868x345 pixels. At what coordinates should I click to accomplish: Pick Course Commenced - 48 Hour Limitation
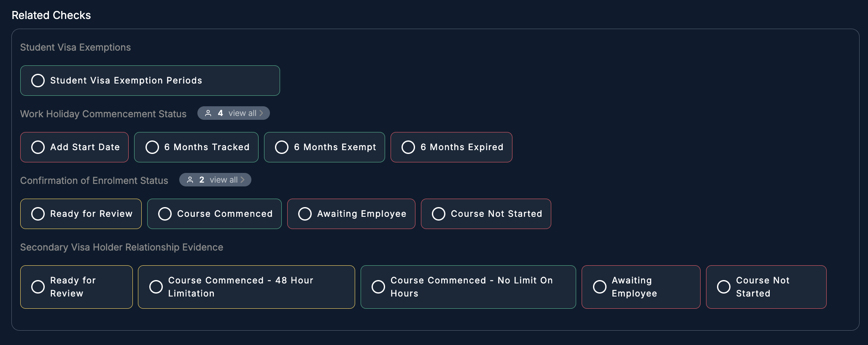[x=246, y=287]
